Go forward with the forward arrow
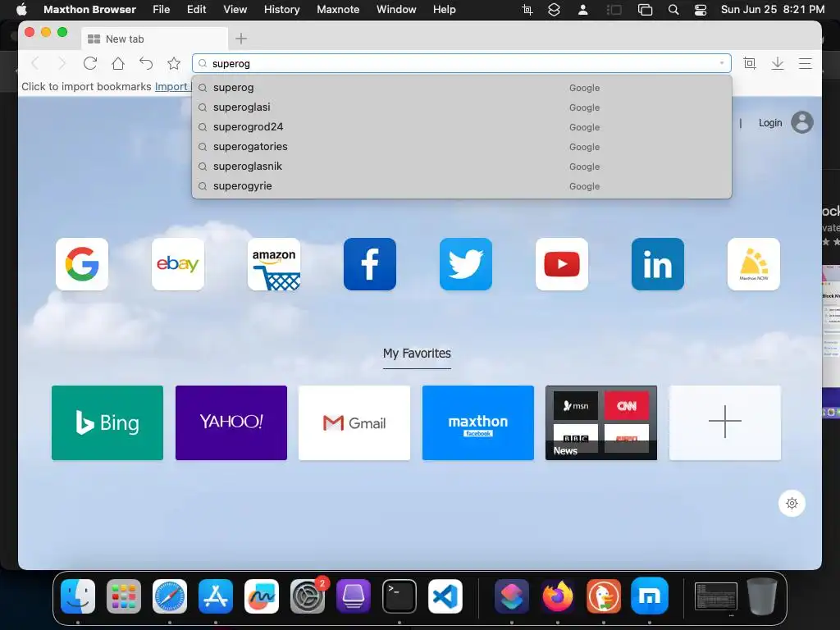 pos(62,64)
